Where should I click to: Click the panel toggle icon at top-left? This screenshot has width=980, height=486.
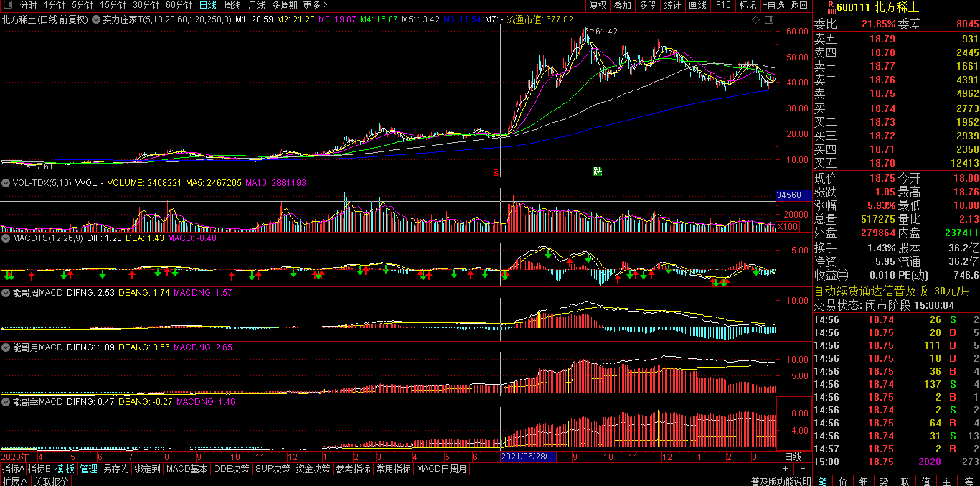click(x=8, y=6)
